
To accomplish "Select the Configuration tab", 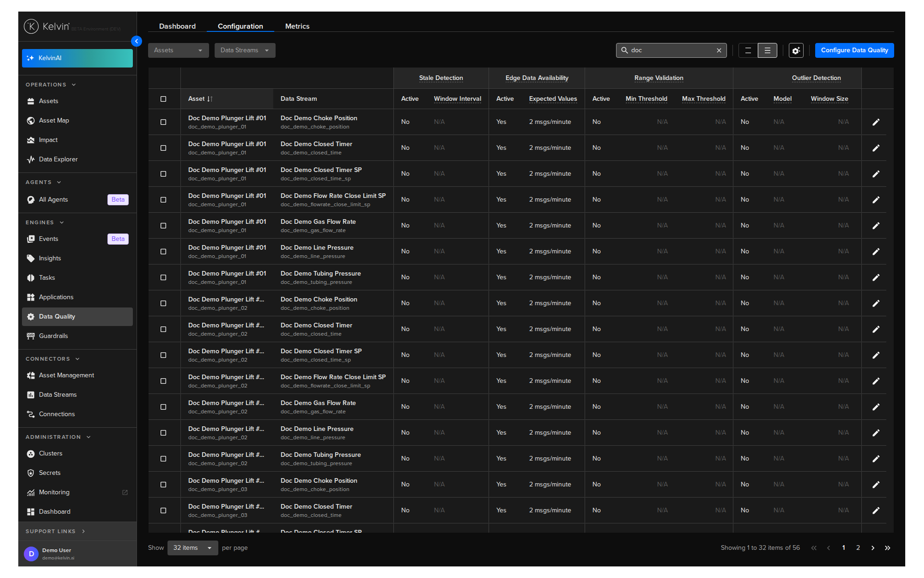I will pyautogui.click(x=240, y=26).
